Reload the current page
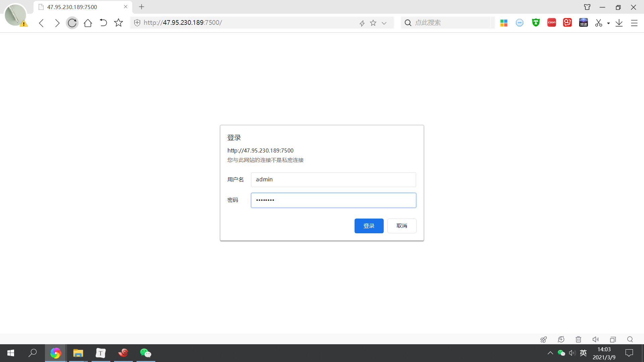 pos(72,22)
